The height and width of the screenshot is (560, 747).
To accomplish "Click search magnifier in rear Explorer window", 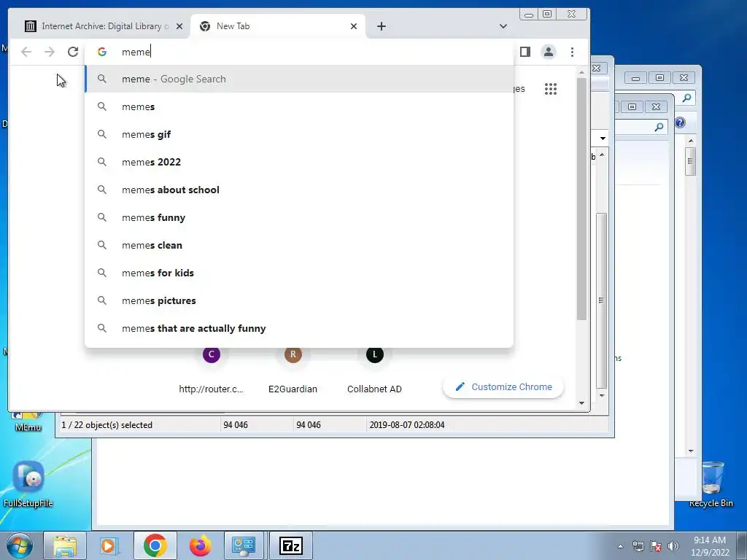I will coord(686,98).
